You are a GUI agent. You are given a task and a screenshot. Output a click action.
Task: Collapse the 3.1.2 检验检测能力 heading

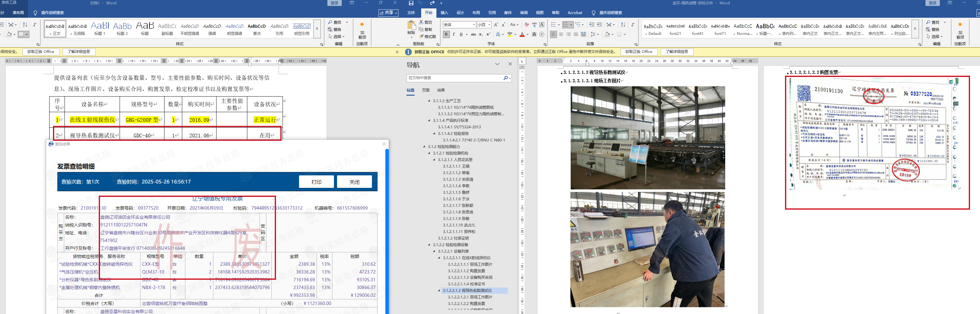coord(424,146)
